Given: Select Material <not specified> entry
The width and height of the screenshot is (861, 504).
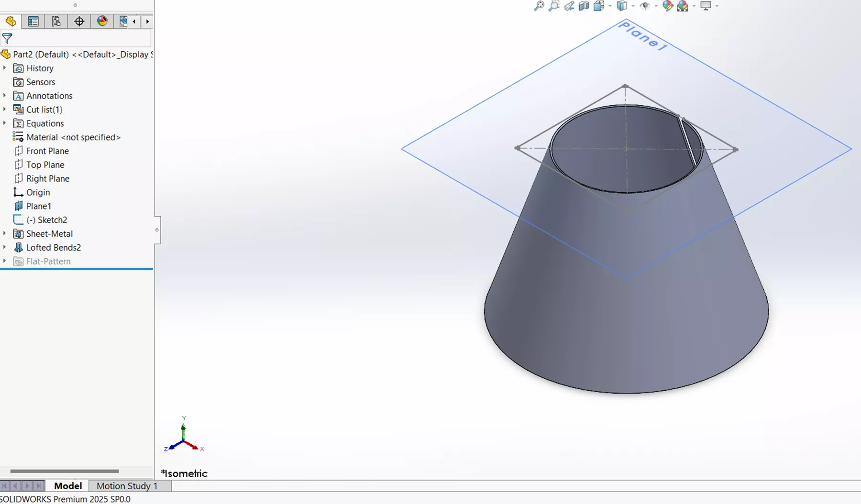Looking at the screenshot, I should 73,137.
